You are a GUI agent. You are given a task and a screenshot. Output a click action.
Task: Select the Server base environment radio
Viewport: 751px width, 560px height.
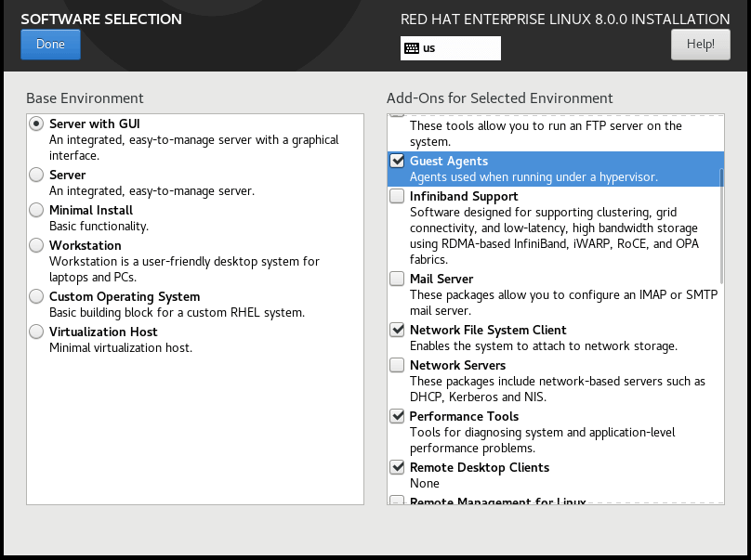[36, 175]
